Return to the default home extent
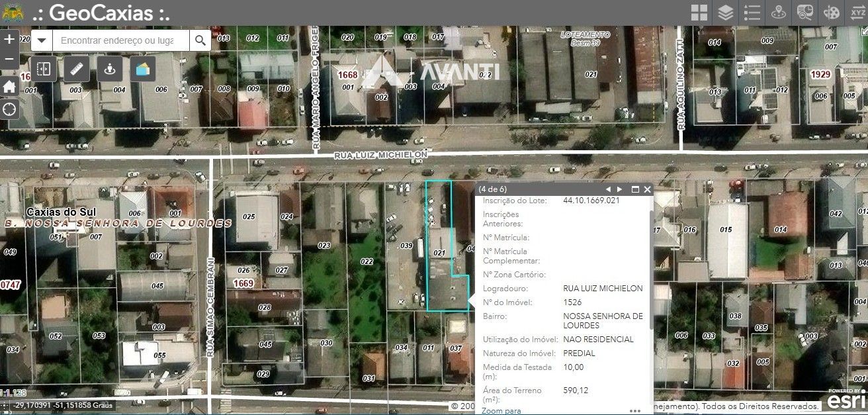The height and width of the screenshot is (415, 868). tap(9, 86)
